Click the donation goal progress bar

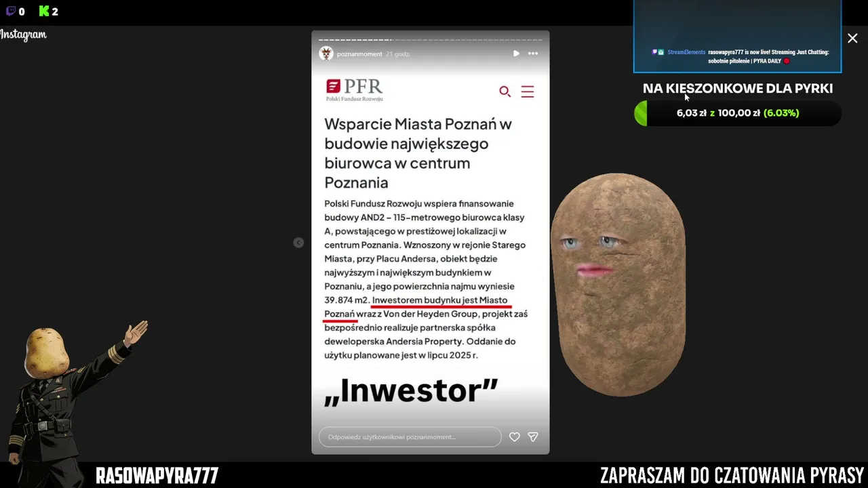[x=738, y=113]
